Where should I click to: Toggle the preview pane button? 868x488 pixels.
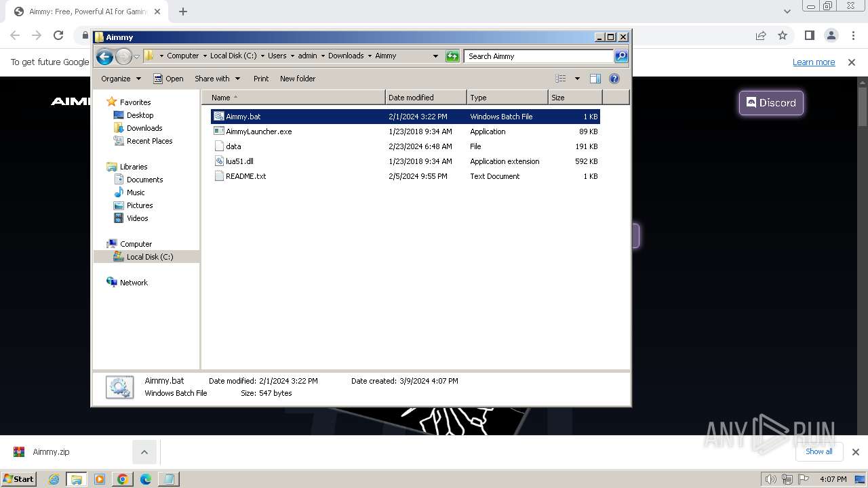(595, 79)
